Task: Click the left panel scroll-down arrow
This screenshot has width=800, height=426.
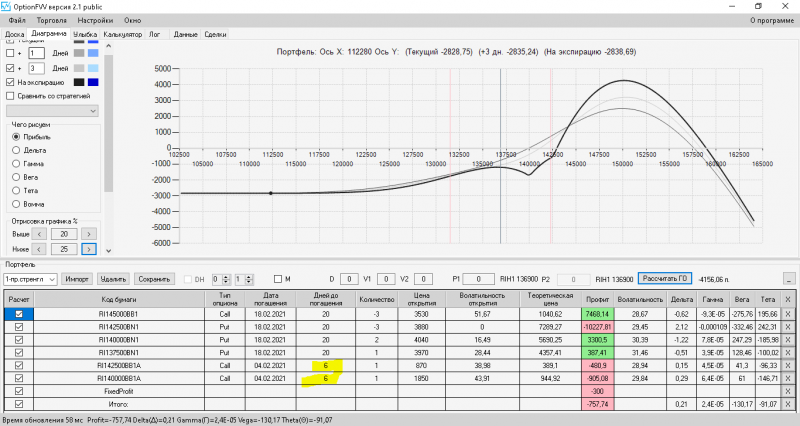Action: click(x=108, y=250)
